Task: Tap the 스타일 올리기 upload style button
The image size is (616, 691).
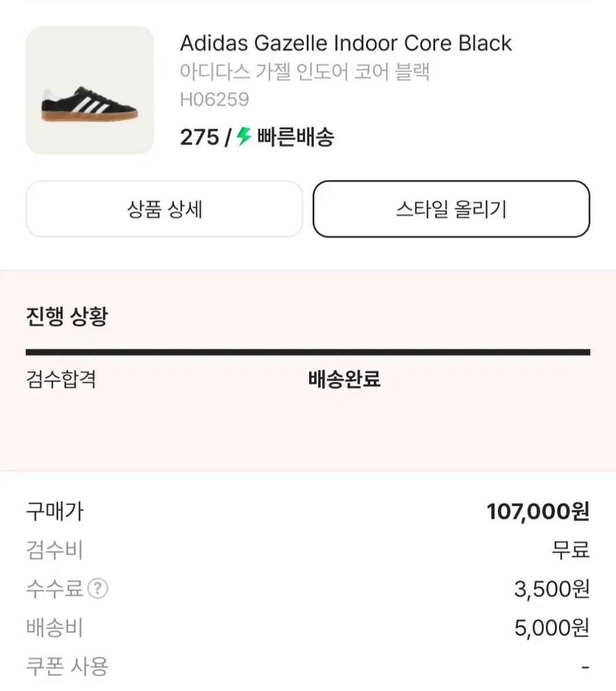Action: pyautogui.click(x=451, y=209)
